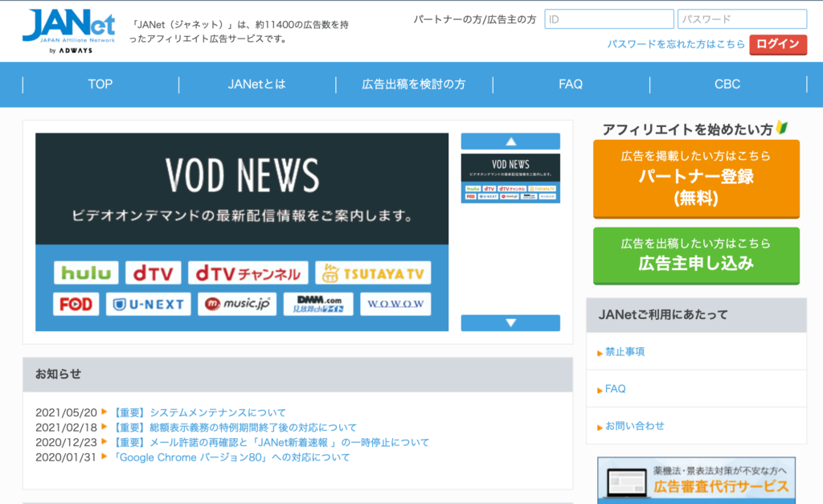Open Google Chrome バージョン80 notice link

pos(231,457)
